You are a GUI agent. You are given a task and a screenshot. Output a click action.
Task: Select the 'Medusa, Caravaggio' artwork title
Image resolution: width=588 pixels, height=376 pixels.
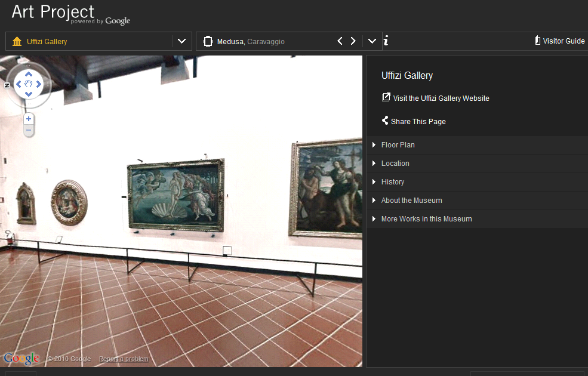pyautogui.click(x=251, y=42)
